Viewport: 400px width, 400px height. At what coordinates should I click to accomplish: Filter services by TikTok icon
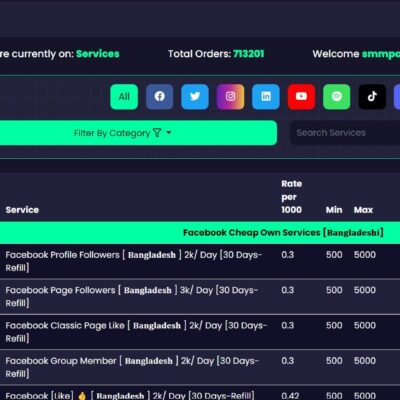pyautogui.click(x=372, y=97)
